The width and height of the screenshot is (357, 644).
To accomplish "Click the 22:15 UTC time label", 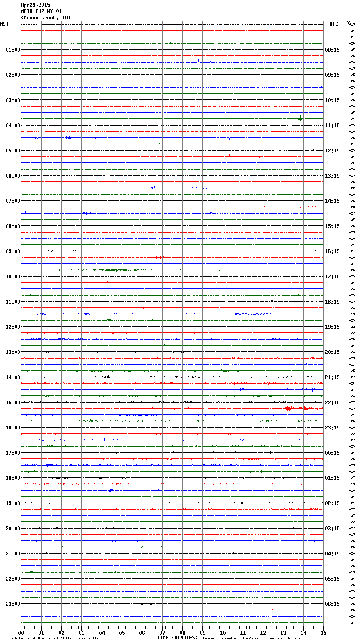I will [332, 403].
